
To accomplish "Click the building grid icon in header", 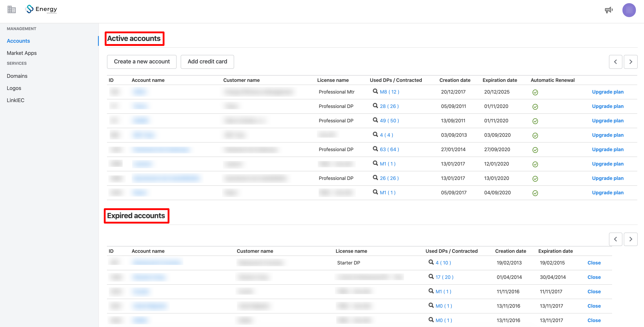I will point(11,9).
